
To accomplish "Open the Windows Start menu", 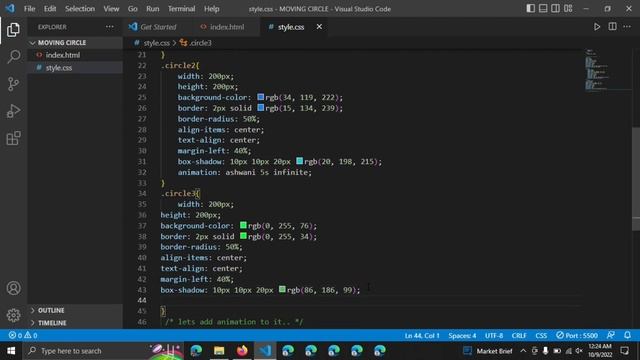I will [11, 351].
